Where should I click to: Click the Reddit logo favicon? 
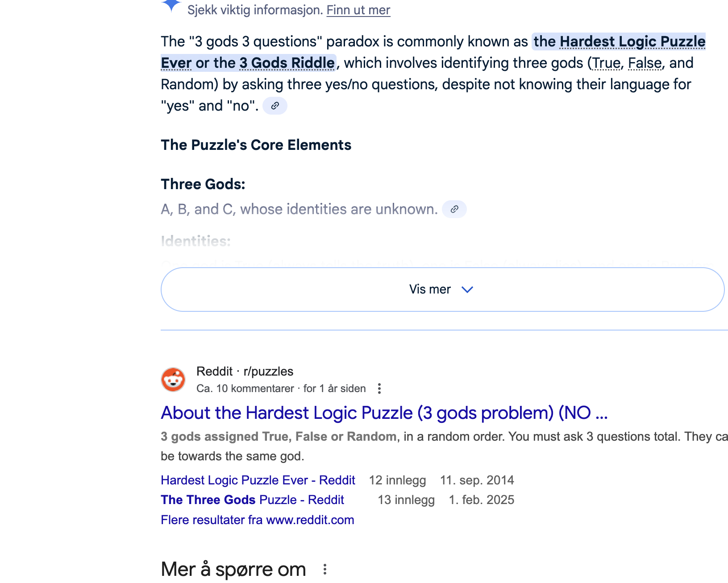pos(173,380)
